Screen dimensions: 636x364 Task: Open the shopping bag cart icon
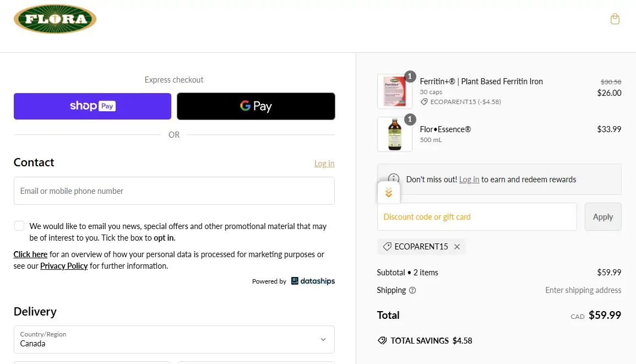tap(615, 19)
